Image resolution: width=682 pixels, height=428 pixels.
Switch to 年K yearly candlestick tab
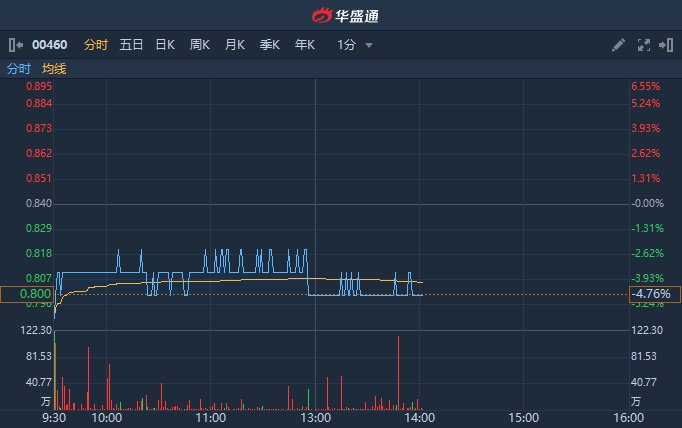304,45
